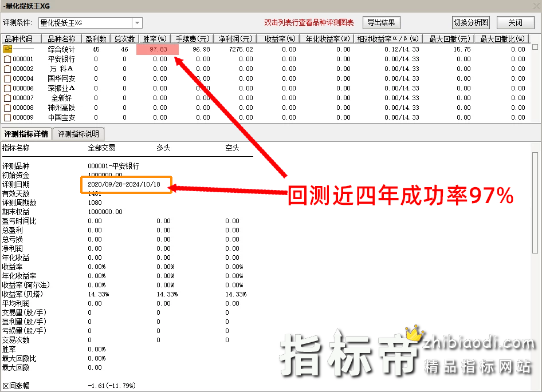Click the 多头 column heading
542x392 pixels.
coord(163,148)
